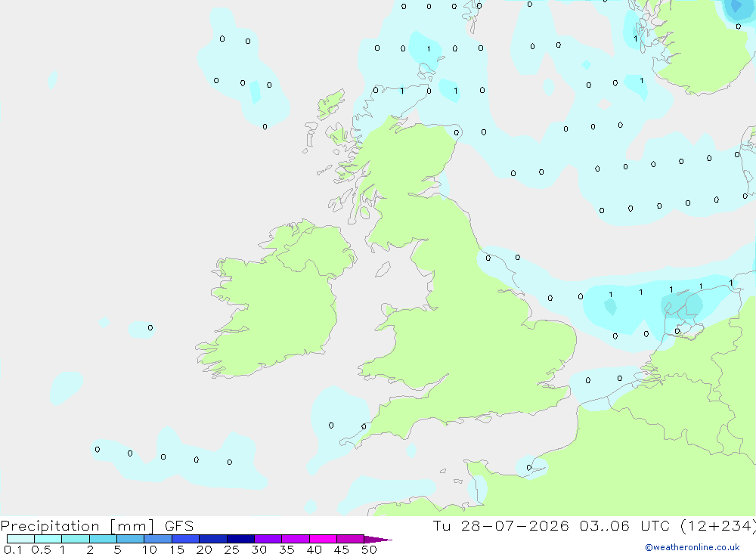This screenshot has width=756, height=554.
Task: Click the '35' legend scale label
Action: point(287,549)
